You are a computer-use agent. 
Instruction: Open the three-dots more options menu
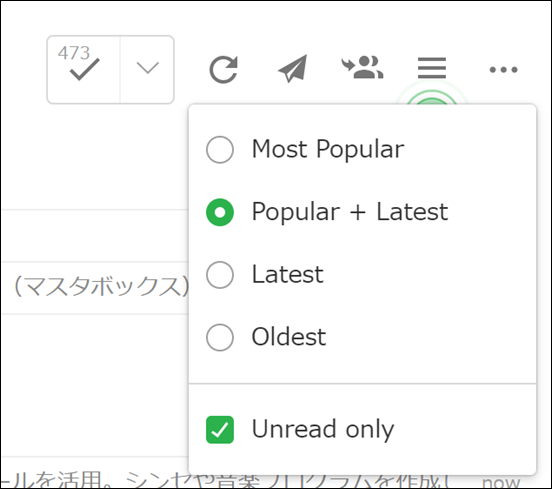tap(503, 69)
